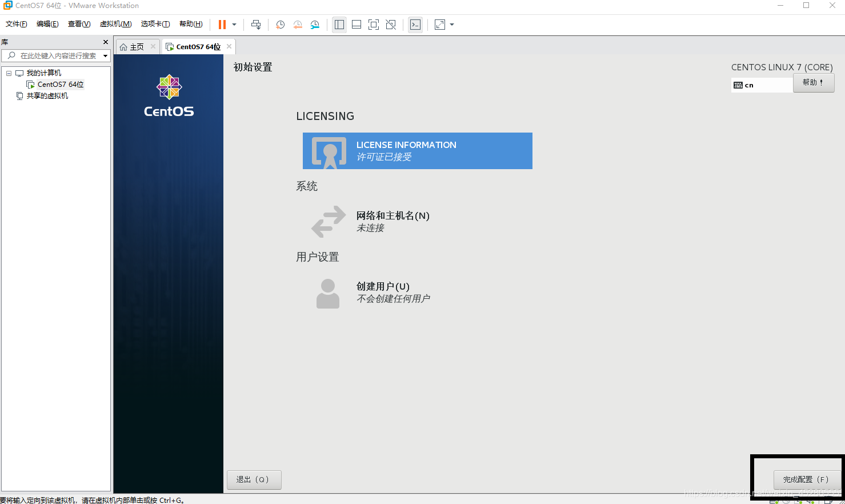Click the user silhouette icon

point(328,294)
